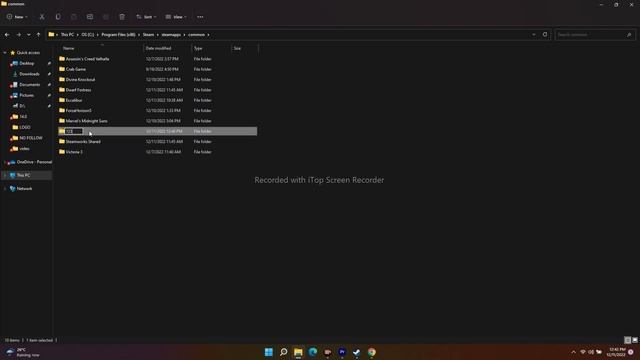Switch to details view layout icon
640x360 pixels.
tap(628, 340)
